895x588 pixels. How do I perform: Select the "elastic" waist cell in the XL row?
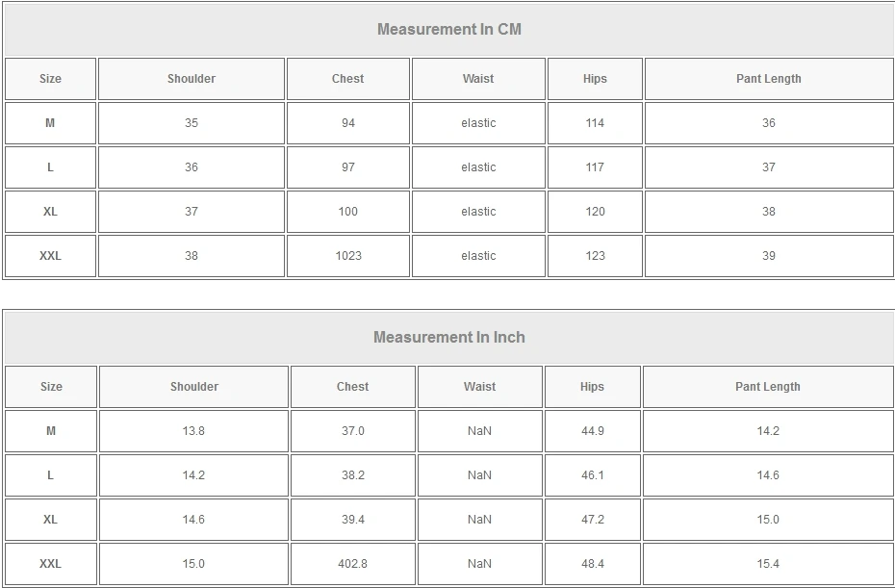(478, 212)
